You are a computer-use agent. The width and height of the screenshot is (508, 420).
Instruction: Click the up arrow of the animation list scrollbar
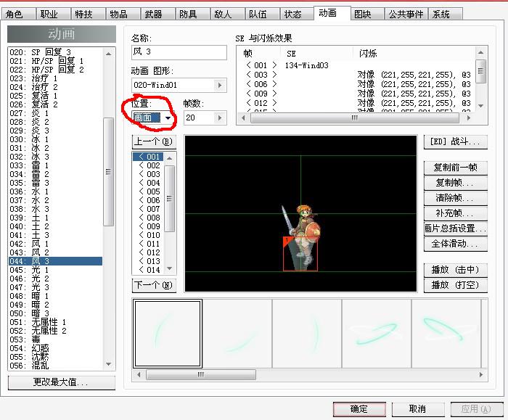coord(109,54)
